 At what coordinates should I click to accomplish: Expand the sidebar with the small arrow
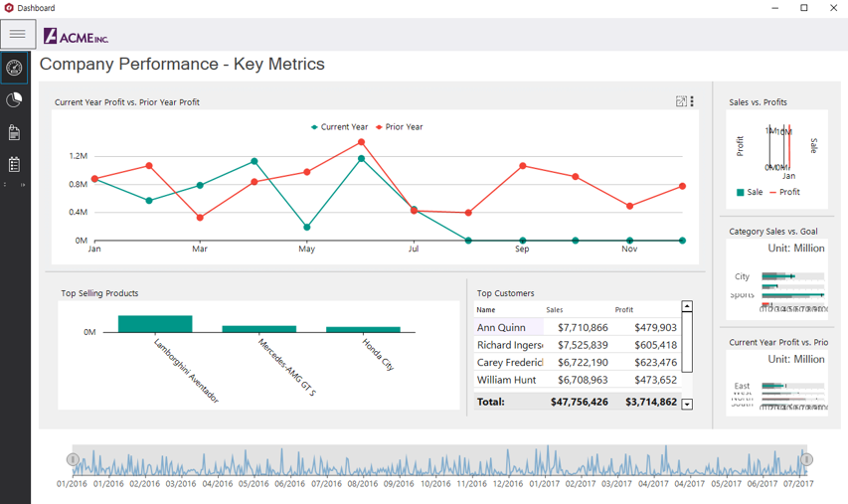[x=23, y=185]
